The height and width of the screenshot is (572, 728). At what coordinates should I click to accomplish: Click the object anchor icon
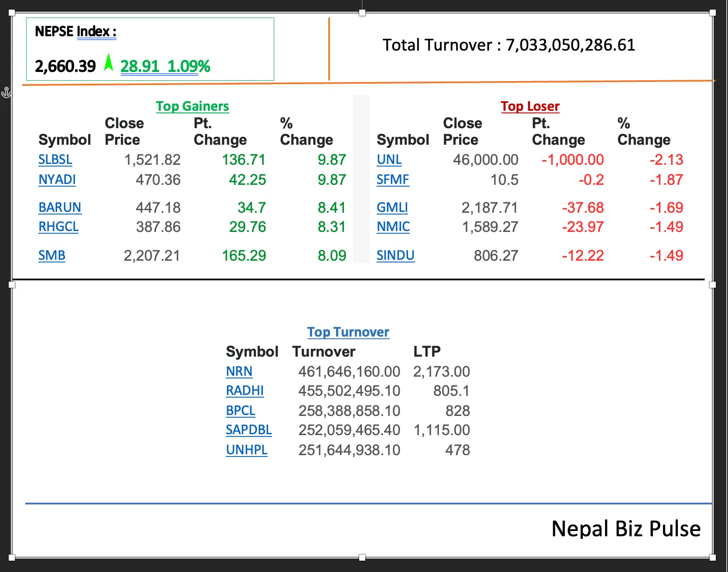click(x=6, y=92)
